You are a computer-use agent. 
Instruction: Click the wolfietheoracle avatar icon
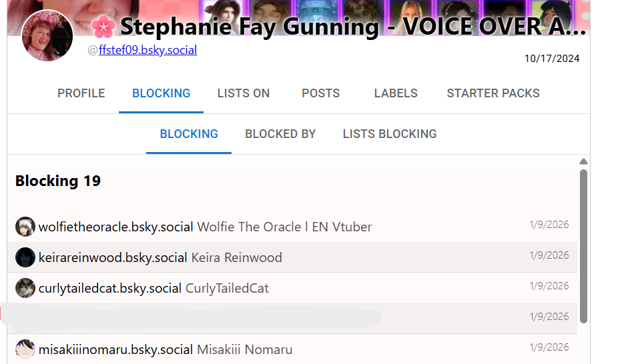(25, 227)
